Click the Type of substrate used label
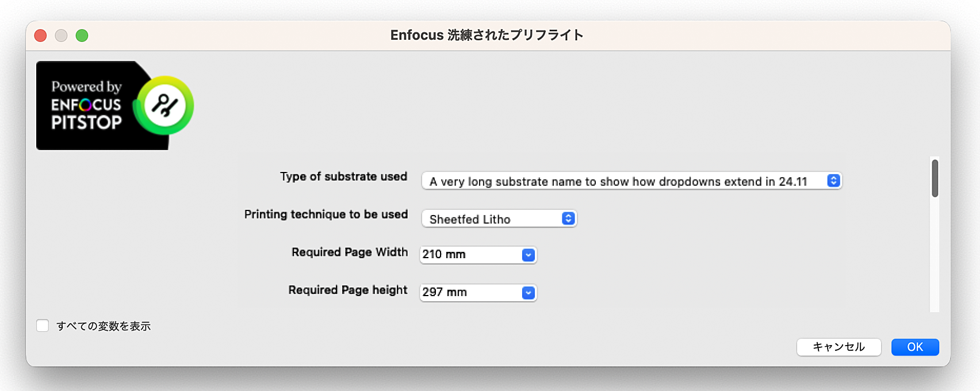The image size is (980, 391). [343, 177]
